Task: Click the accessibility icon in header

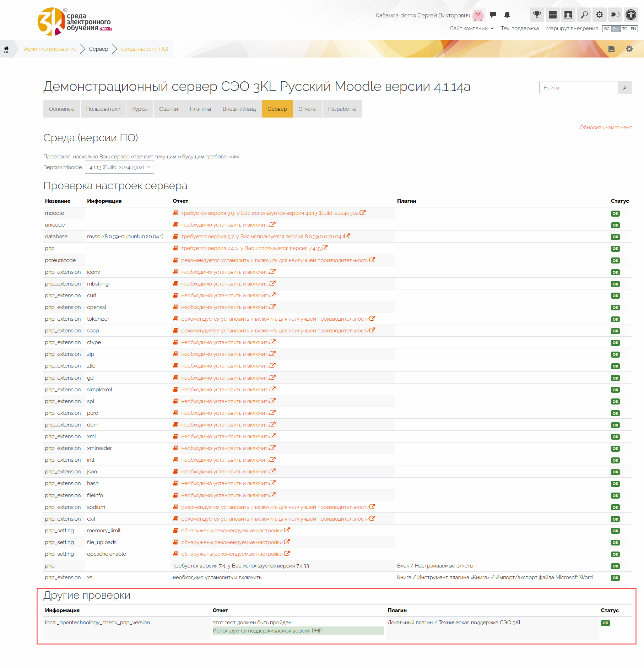Action: pos(631,15)
